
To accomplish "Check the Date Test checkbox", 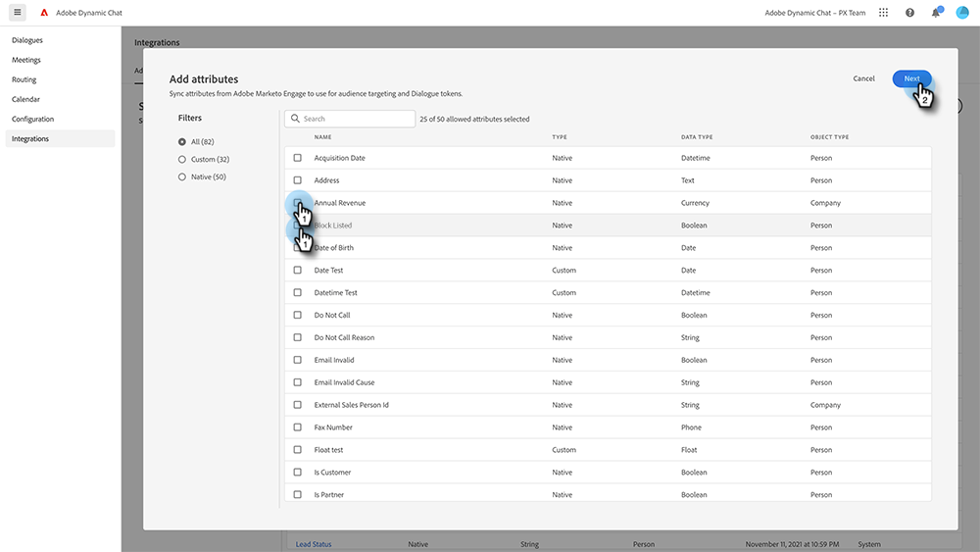I will click(298, 271).
